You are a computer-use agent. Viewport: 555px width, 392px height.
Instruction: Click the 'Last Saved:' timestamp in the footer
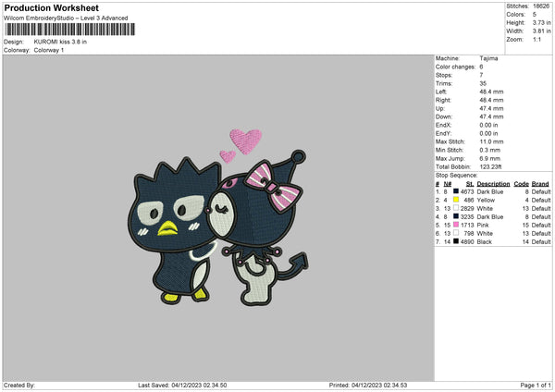(x=182, y=385)
